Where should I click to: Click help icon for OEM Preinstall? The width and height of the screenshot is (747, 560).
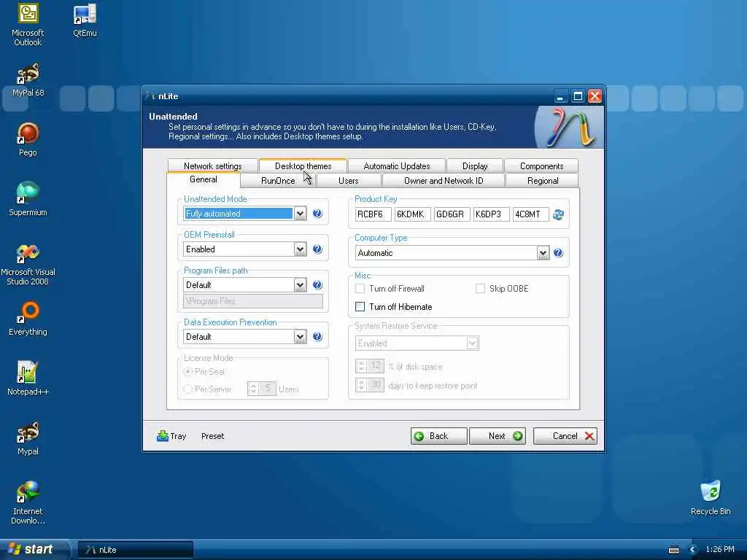pyautogui.click(x=317, y=249)
